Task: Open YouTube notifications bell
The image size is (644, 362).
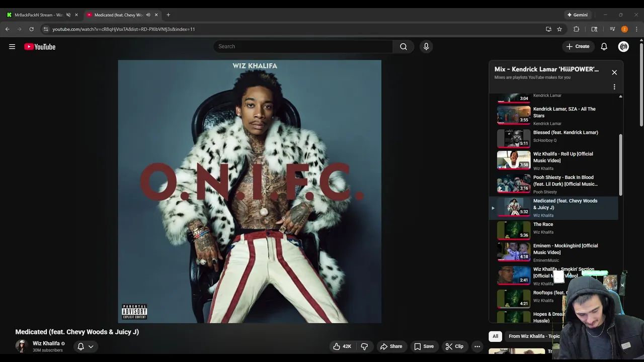Action: (604, 46)
